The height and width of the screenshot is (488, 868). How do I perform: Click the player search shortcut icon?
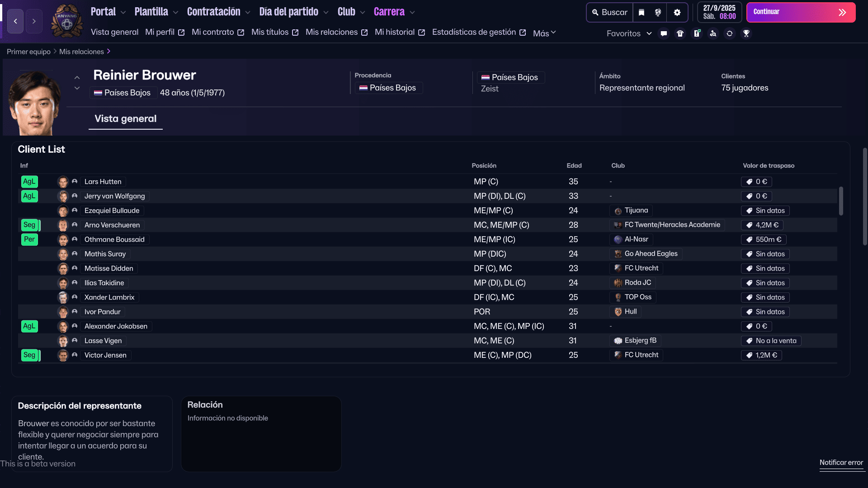click(x=713, y=33)
